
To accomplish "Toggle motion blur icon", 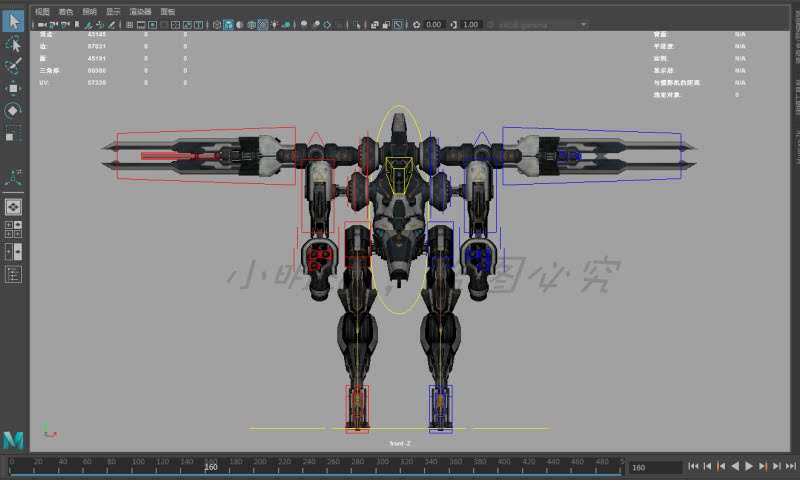I will [316, 24].
